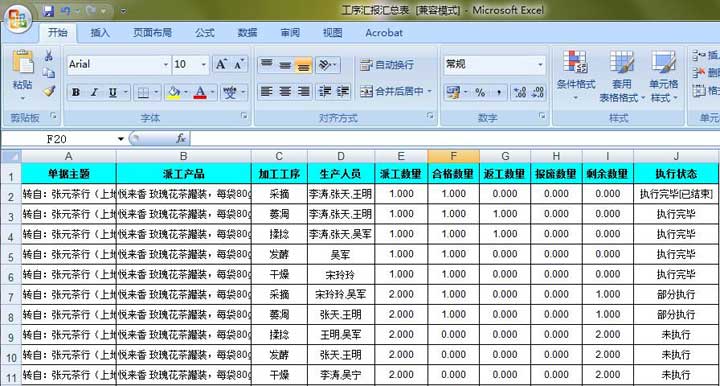Select column F header
Image resolution: width=720 pixels, height=386 pixels.
453,157
